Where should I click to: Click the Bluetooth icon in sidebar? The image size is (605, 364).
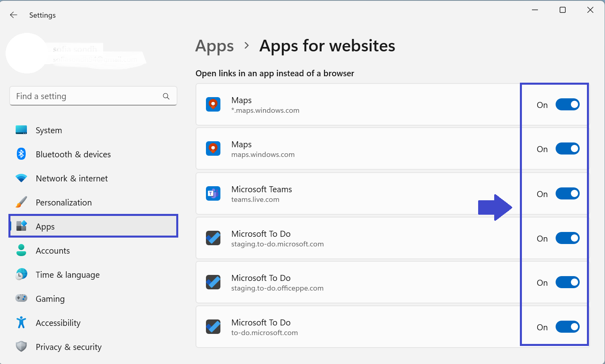coord(21,154)
